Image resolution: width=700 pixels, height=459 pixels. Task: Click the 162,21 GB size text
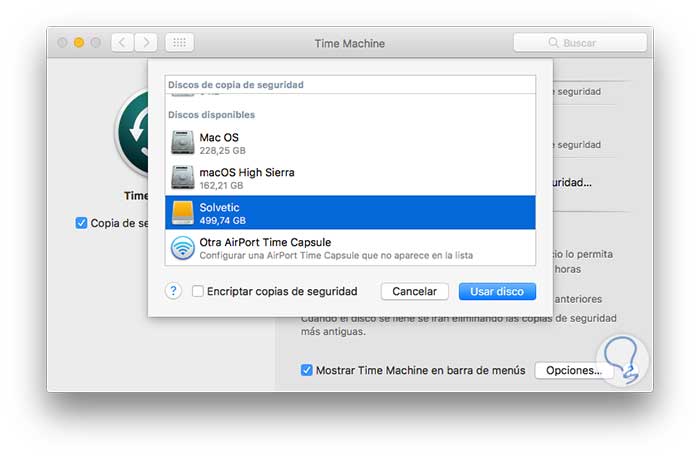click(x=221, y=185)
